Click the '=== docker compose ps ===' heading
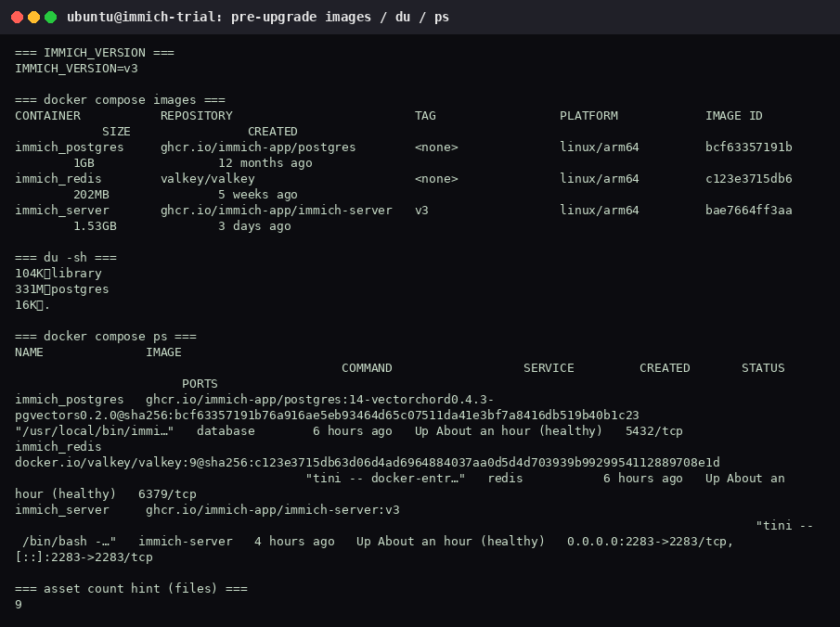The width and height of the screenshot is (840, 627). (x=106, y=337)
